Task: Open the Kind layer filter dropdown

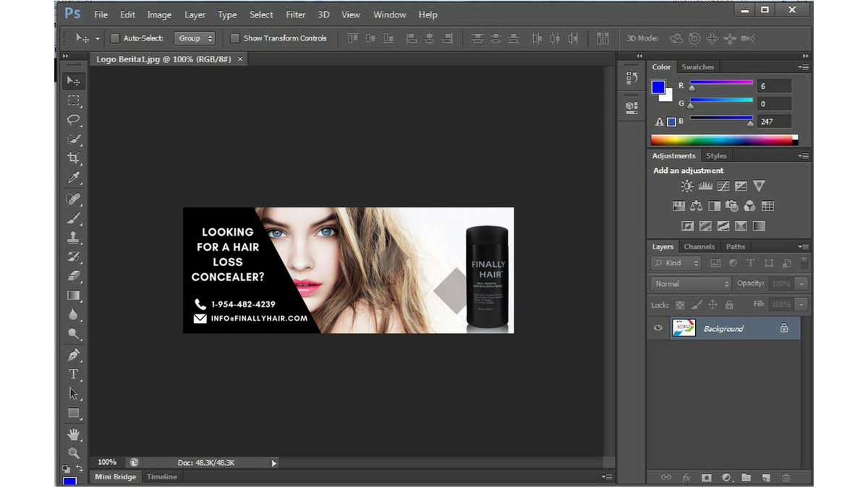Action: point(677,263)
